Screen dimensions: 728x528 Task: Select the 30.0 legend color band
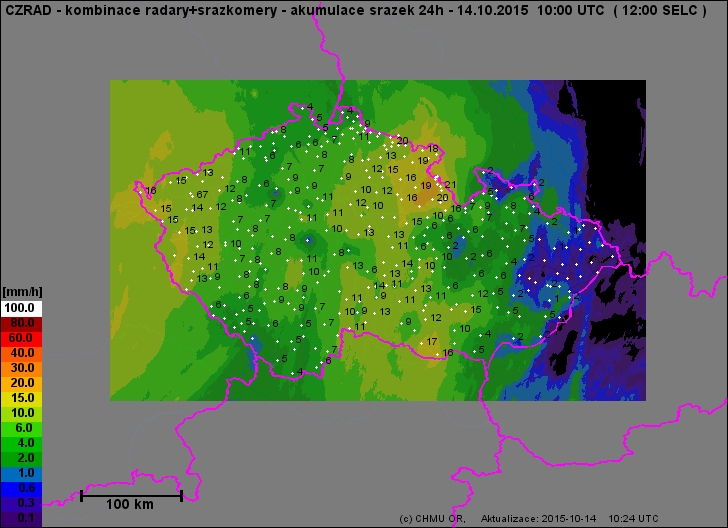22,368
